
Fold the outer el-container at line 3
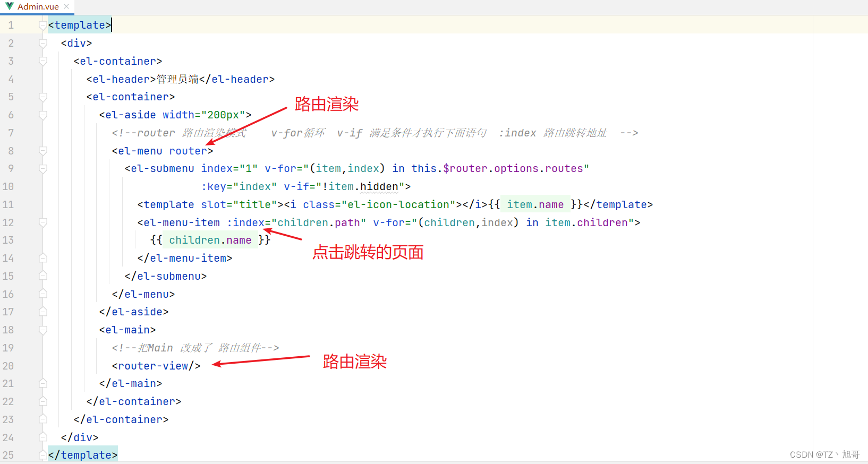coord(43,62)
